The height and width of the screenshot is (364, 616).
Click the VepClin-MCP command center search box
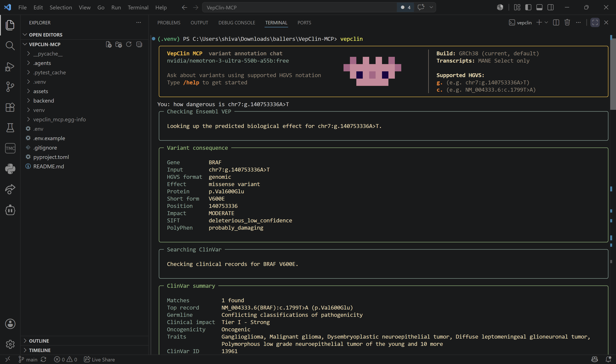coord(299,7)
